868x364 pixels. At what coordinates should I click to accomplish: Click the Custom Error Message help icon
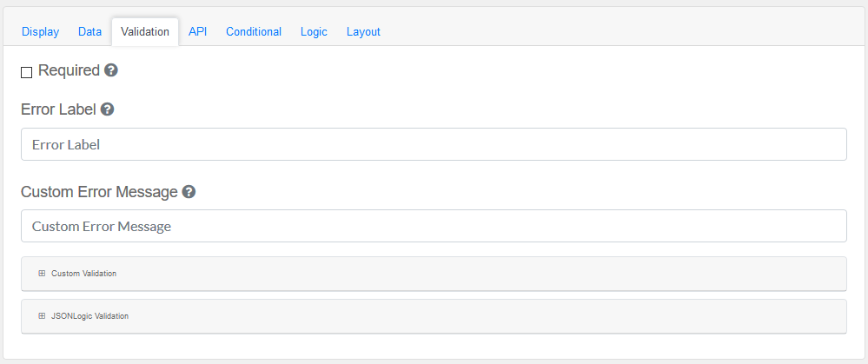(x=189, y=192)
